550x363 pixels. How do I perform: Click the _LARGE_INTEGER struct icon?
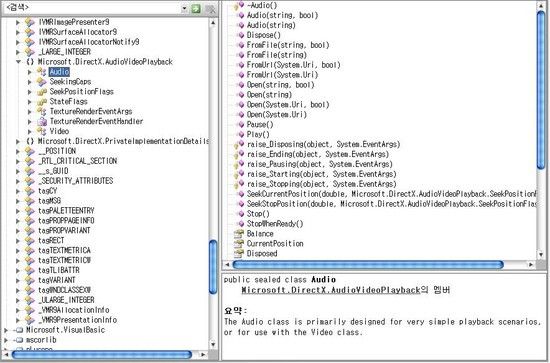coord(30,52)
